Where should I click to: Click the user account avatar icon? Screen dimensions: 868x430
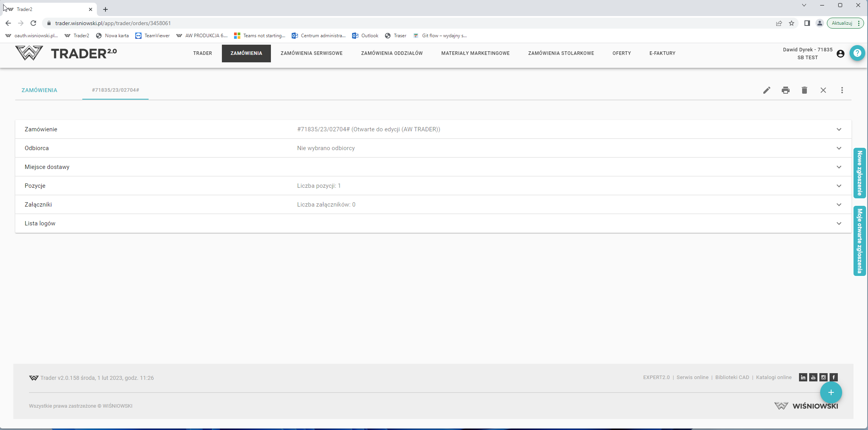point(840,54)
